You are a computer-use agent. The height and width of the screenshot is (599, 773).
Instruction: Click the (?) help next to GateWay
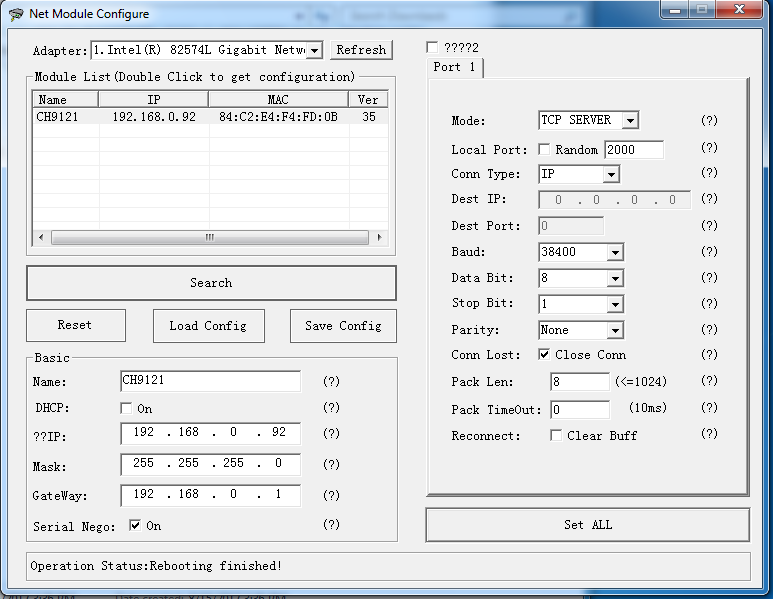click(x=331, y=495)
